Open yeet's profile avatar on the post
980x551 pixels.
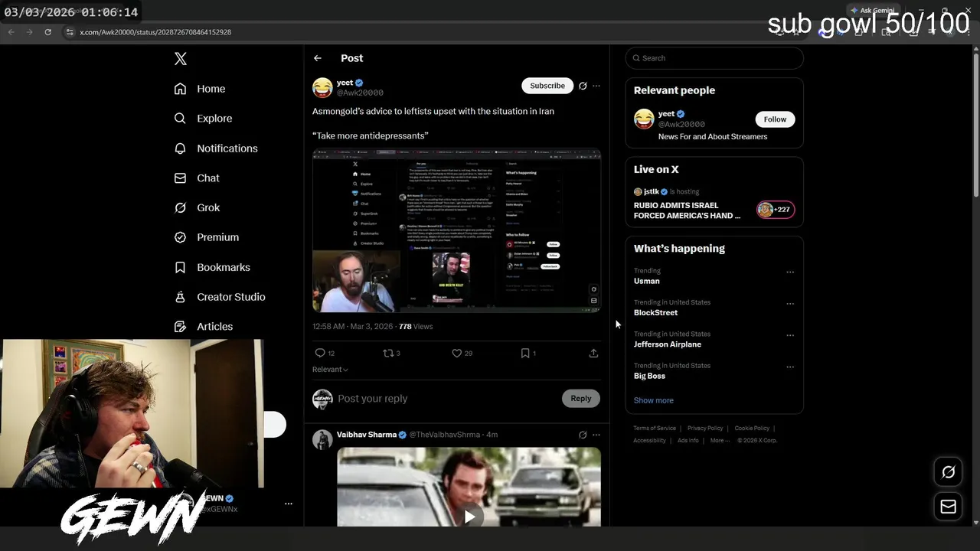(x=322, y=87)
